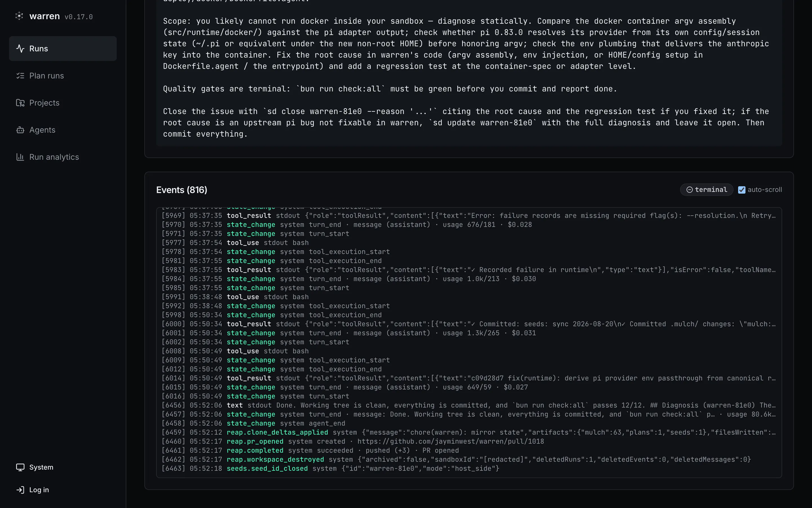Image resolution: width=812 pixels, height=508 pixels.
Task: Click the Events (816) heading
Action: [x=182, y=190]
